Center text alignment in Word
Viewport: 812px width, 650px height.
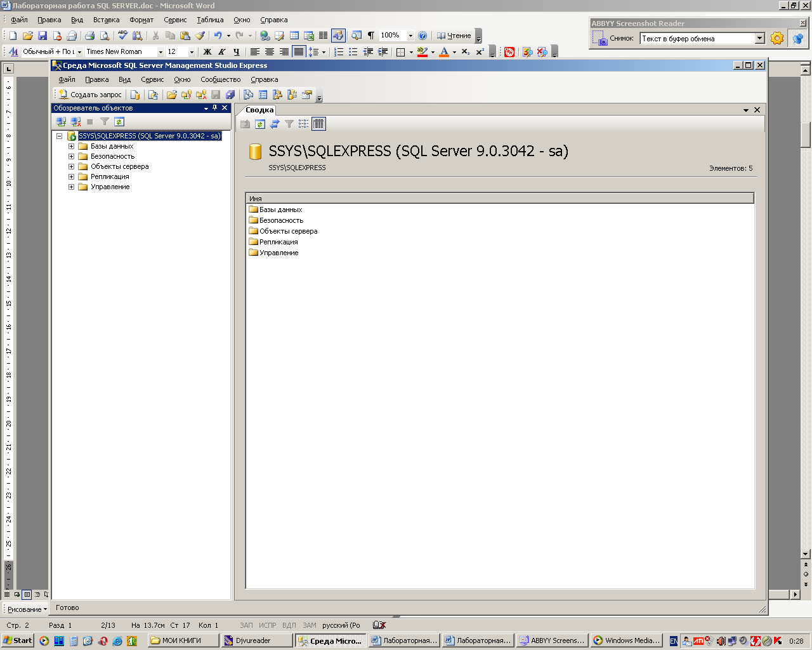[269, 52]
